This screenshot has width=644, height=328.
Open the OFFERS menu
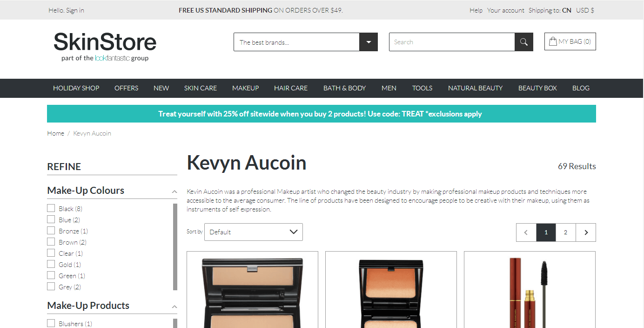click(127, 88)
